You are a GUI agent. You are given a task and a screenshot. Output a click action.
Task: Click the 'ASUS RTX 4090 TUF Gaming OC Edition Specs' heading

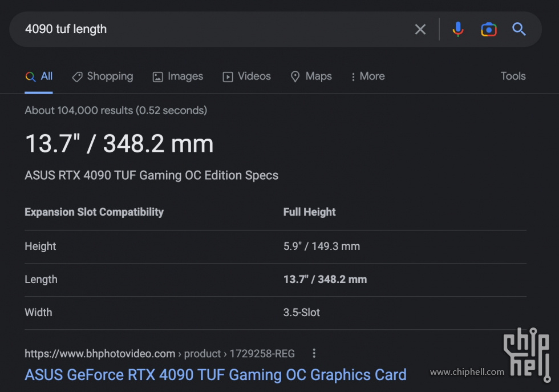click(151, 176)
